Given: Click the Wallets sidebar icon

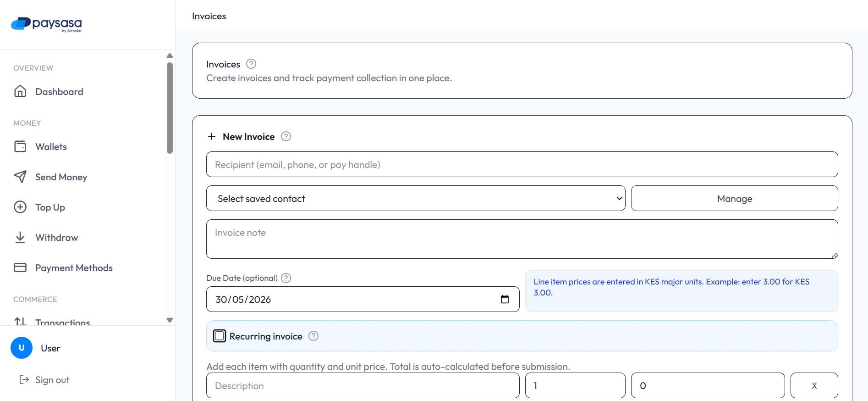Looking at the screenshot, I should [20, 146].
